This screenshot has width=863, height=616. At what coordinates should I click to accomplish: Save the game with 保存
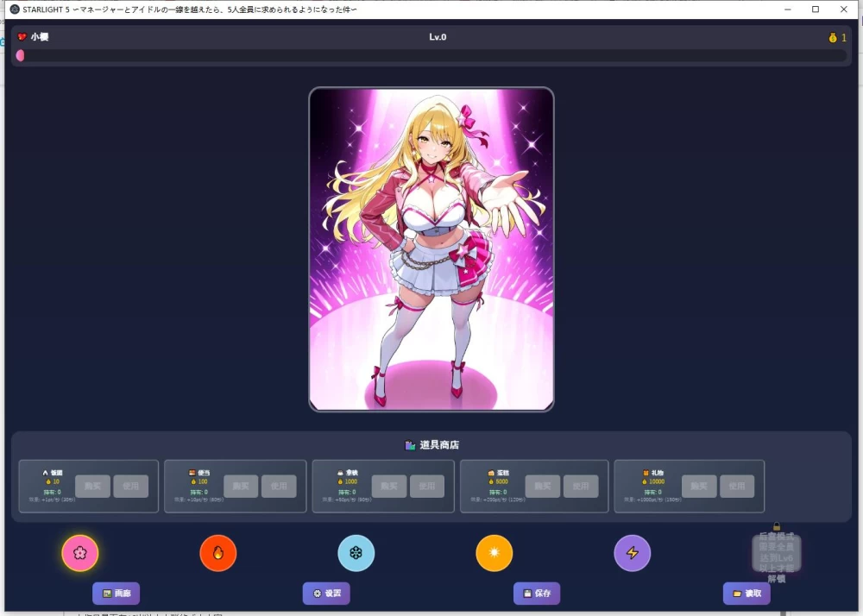[x=537, y=594]
